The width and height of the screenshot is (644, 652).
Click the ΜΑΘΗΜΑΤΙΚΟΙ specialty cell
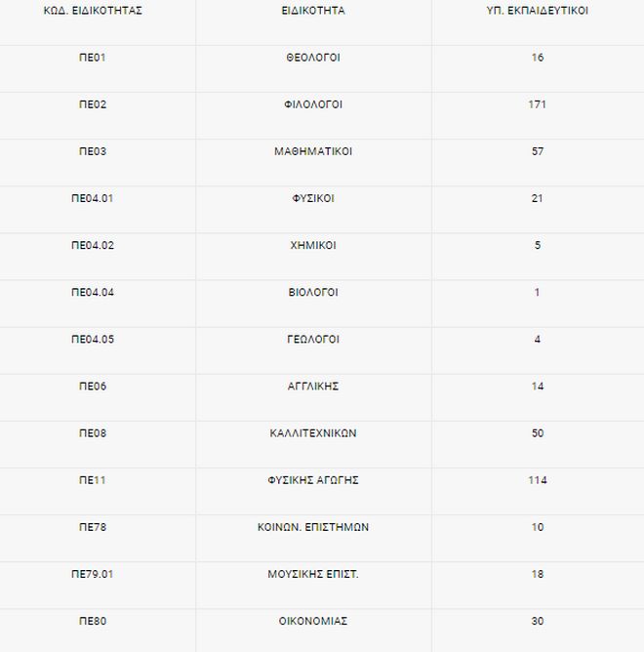313,151
